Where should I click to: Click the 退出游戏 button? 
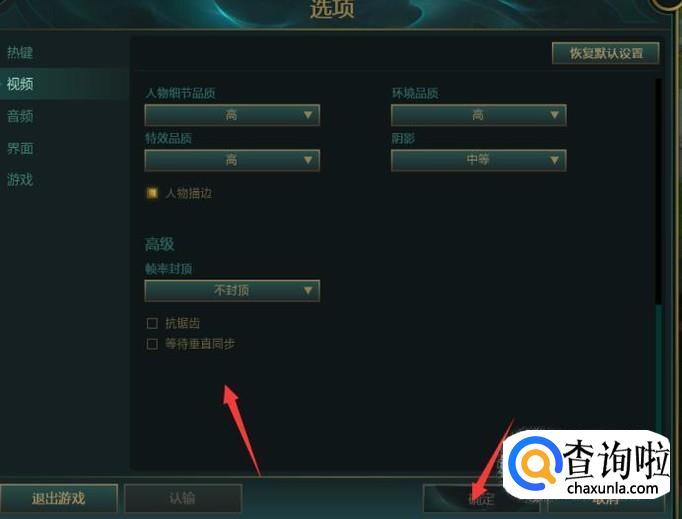59,498
